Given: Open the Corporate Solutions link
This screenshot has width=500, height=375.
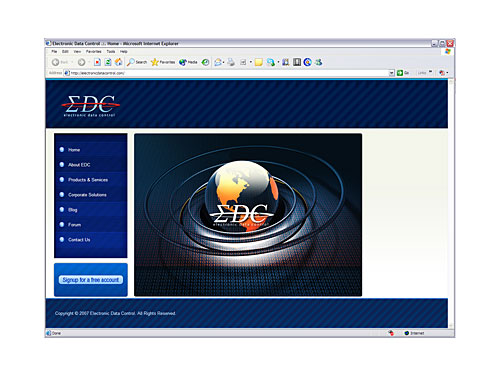Looking at the screenshot, I should coord(87,195).
